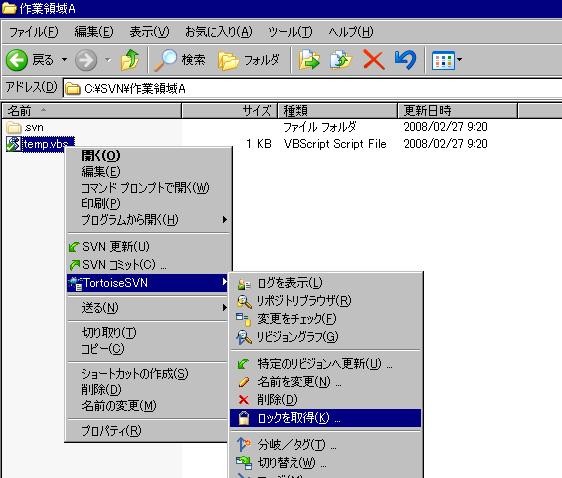
Task: Choose 特定のリビジョンへ更新(U) entry
Action: pos(325,364)
